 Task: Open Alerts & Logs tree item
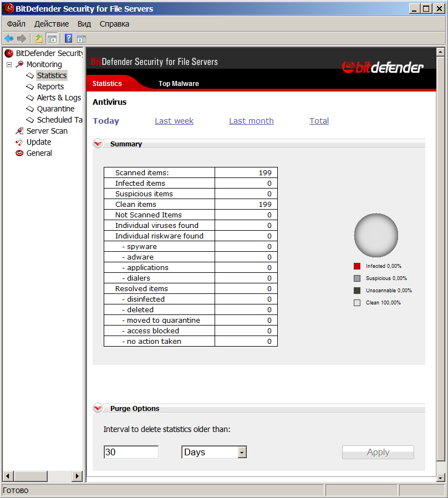[x=59, y=98]
